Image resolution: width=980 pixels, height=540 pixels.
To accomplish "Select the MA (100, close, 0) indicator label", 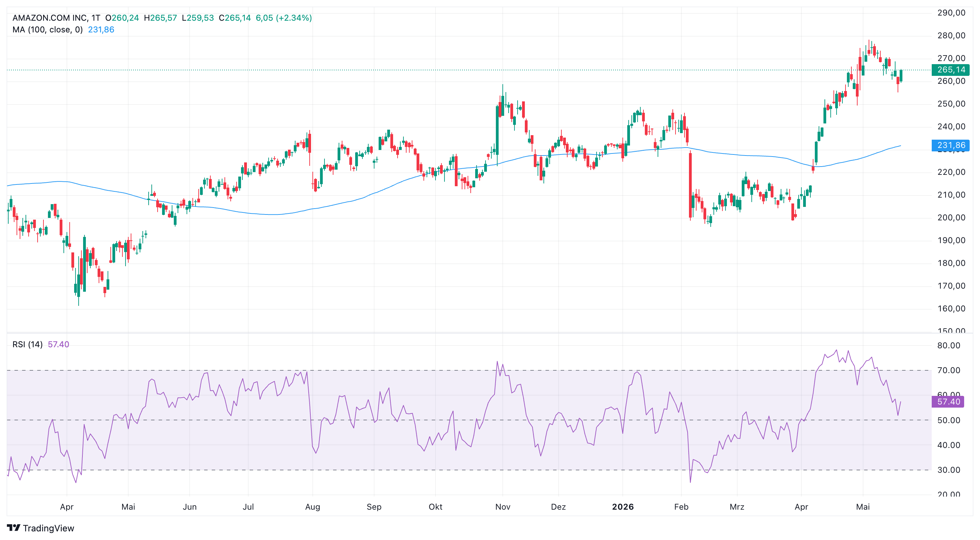I will (x=48, y=30).
